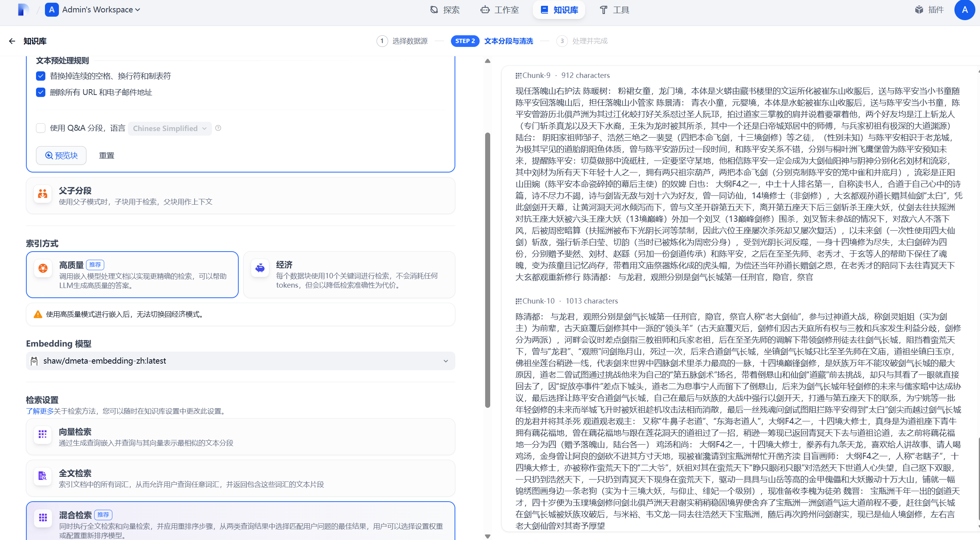This screenshot has width=980, height=540.
Task: Click the 高质量 index mode icon
Action: 43,268
